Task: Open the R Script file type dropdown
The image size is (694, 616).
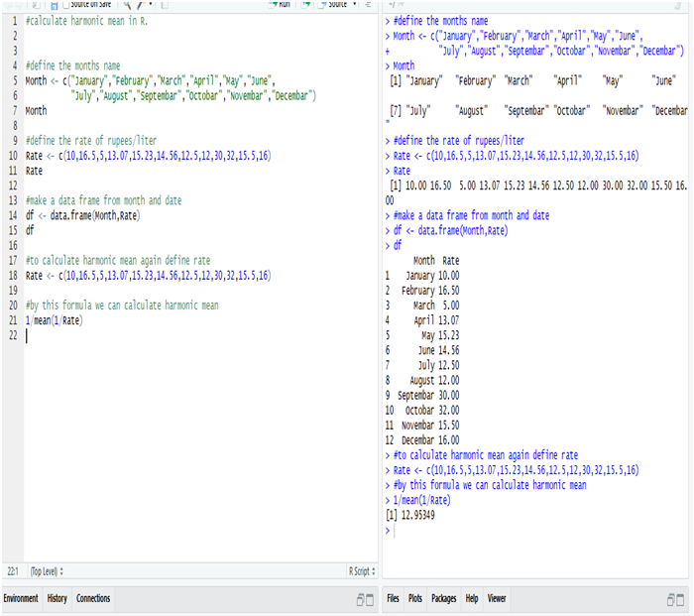Action: pos(362,571)
